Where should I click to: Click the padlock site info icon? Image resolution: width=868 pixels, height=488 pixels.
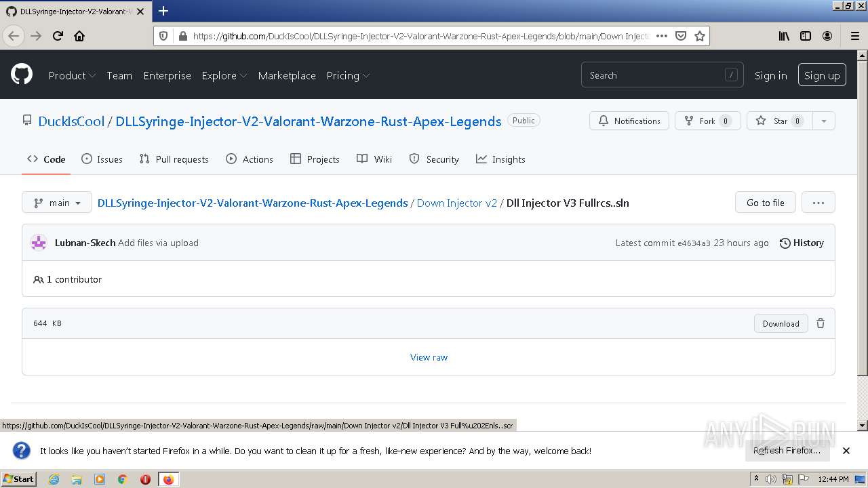[x=182, y=36]
